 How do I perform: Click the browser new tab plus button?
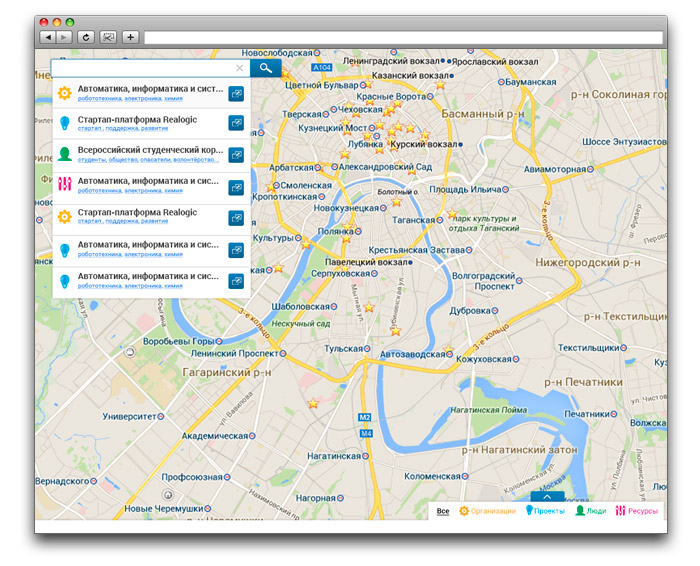[130, 37]
